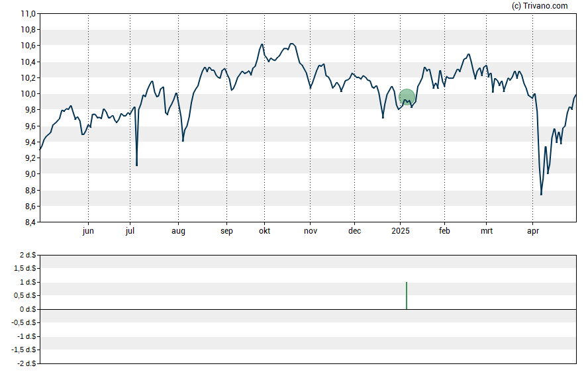Click the 'aug' month label
The width and height of the screenshot is (588, 374).
(179, 231)
